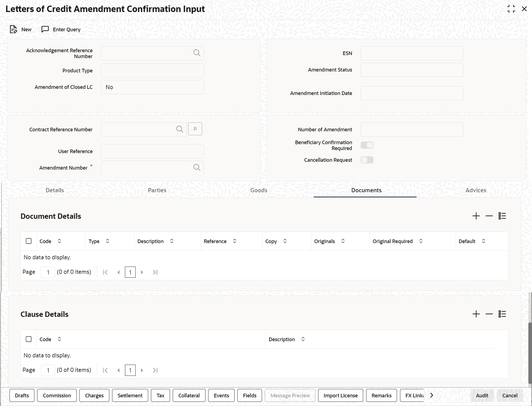Expand more subsystem buttons with right chevron

[432, 395]
